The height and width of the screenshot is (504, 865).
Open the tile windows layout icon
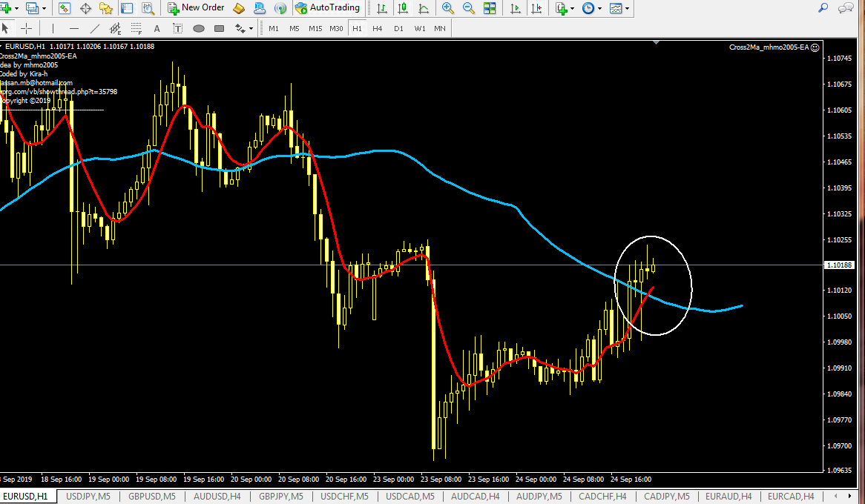(x=490, y=8)
